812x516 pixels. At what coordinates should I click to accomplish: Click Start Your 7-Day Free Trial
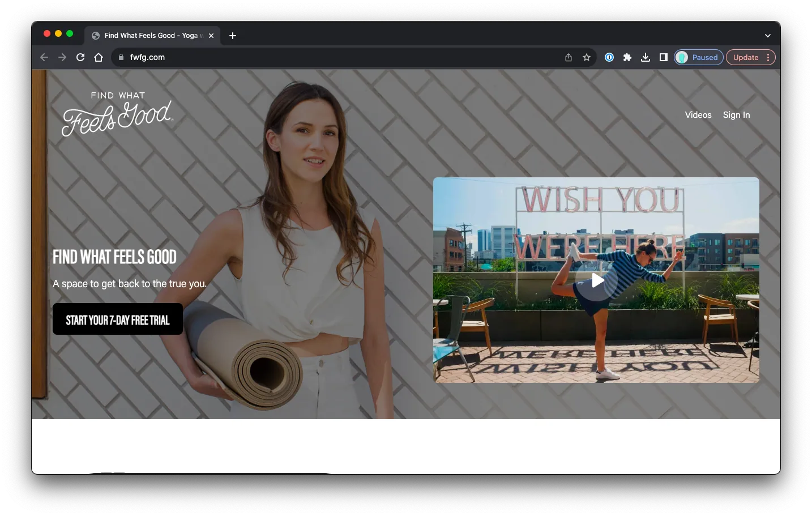click(118, 319)
